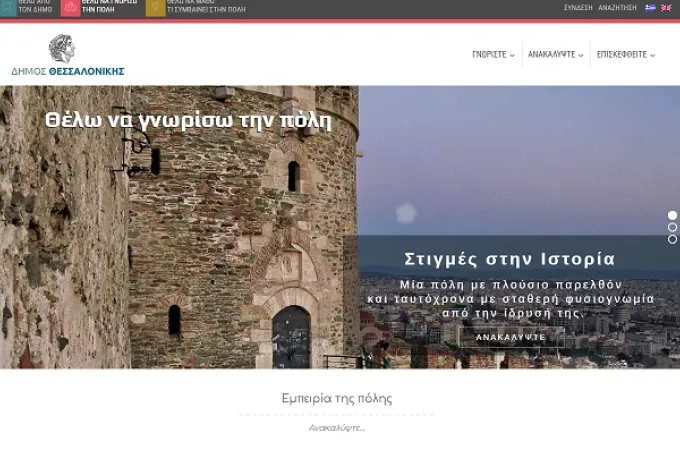Click the 'Εμπειρία της πόλης' section title
The image size is (680, 450).
click(x=337, y=398)
